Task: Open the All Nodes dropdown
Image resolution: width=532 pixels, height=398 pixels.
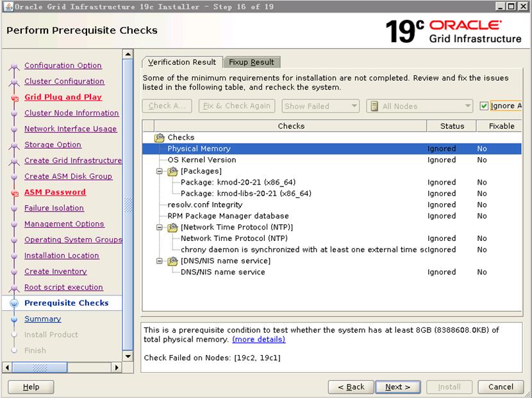Action: point(420,106)
